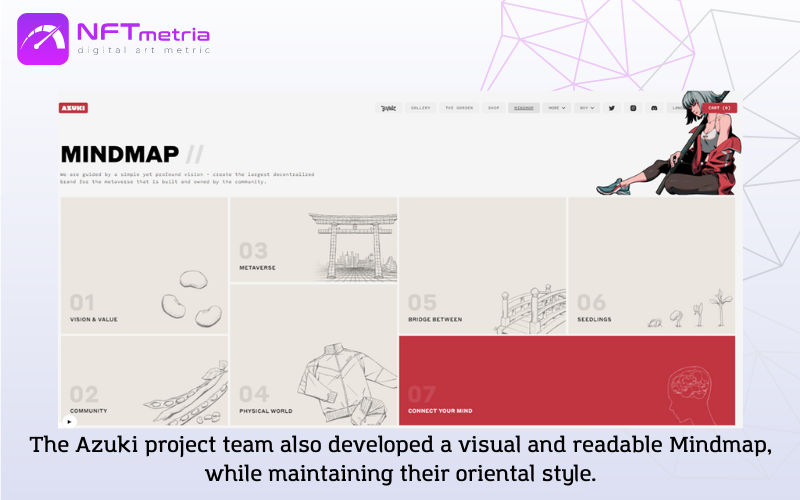Expand the More dropdown menu
This screenshot has height=500, width=800.
point(557,108)
